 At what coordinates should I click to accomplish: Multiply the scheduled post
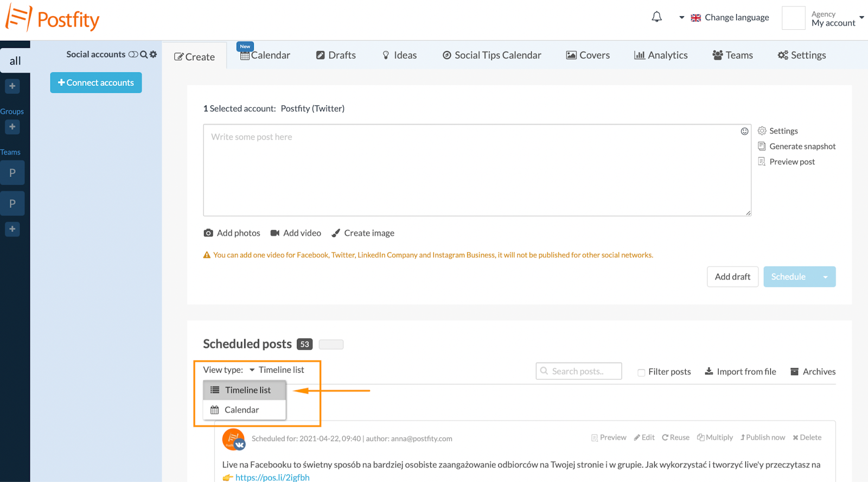click(x=715, y=437)
